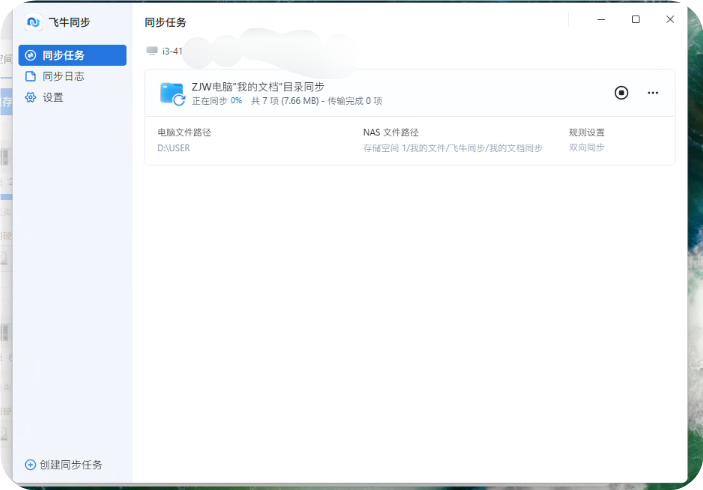Screen dimensions: 703x490
Task: Click the 同步日志 document icon
Action: point(30,76)
